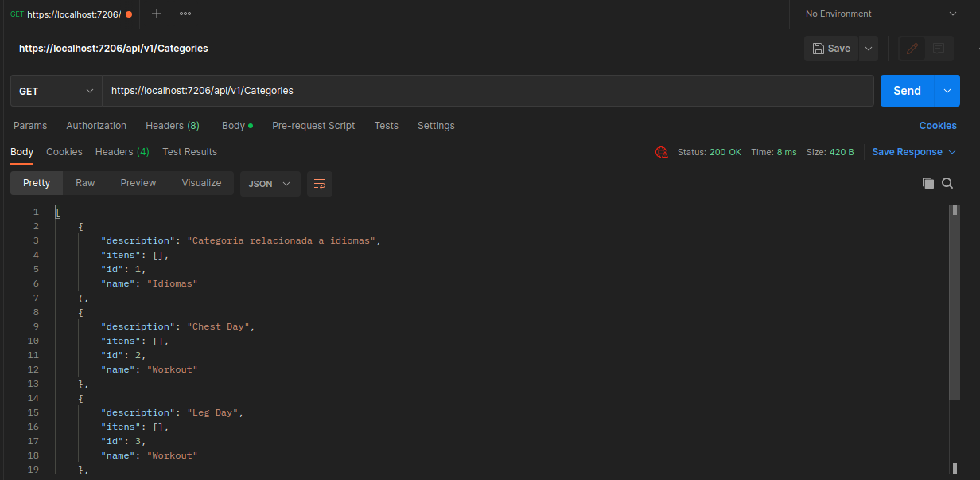Click the Status: 200 OK indicator
This screenshot has width=980, height=480.
709,152
